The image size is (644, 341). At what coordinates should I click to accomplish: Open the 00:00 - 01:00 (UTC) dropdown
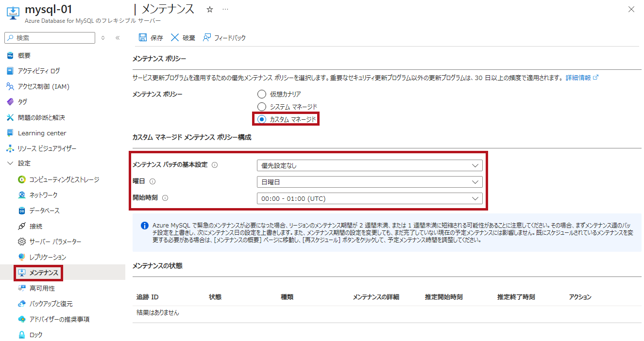[x=369, y=198]
